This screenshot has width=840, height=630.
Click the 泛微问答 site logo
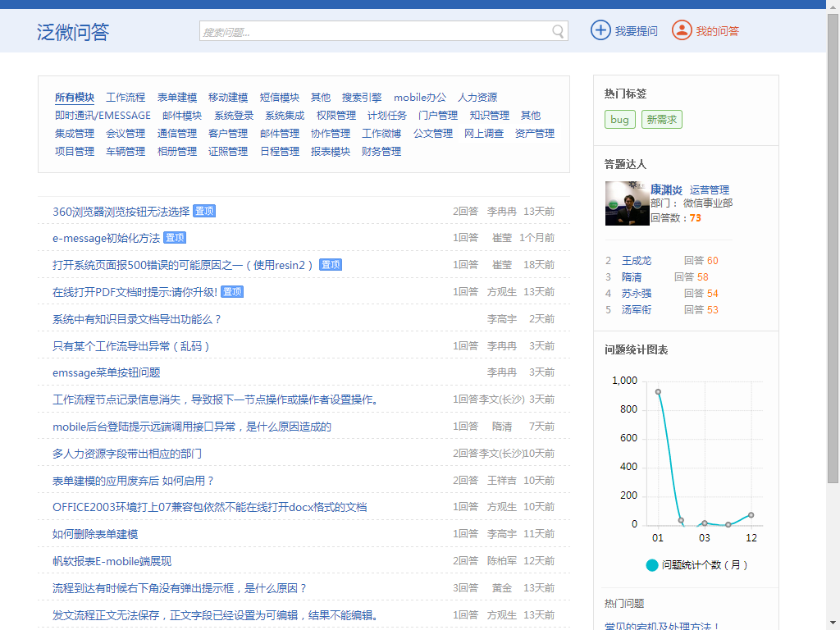(x=73, y=32)
